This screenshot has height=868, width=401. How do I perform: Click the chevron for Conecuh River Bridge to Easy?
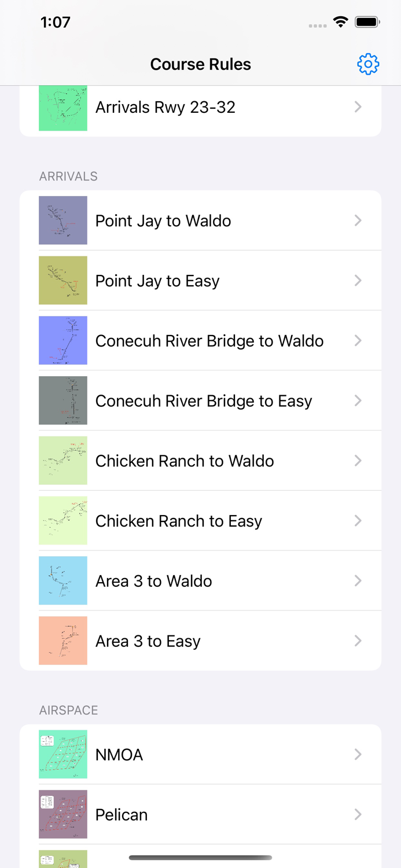358,401
